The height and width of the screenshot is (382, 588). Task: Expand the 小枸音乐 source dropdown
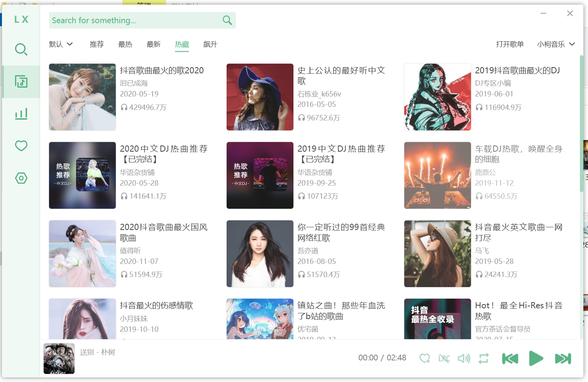coord(556,44)
